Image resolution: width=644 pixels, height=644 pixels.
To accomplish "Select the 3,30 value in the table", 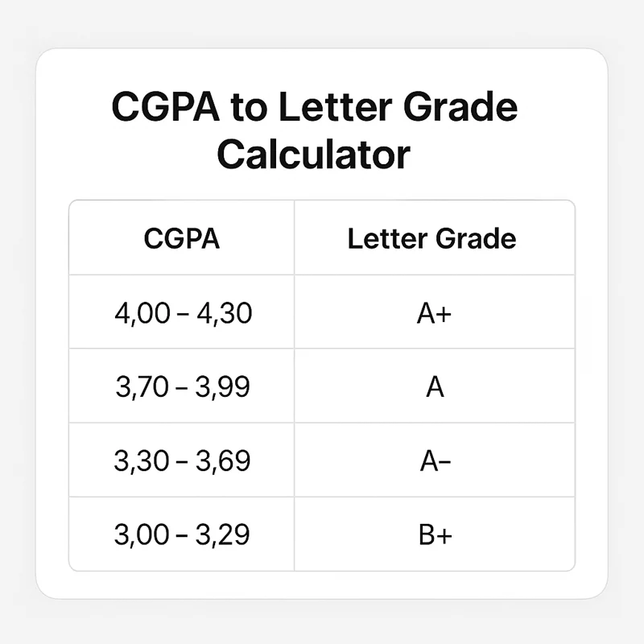I will [x=142, y=460].
